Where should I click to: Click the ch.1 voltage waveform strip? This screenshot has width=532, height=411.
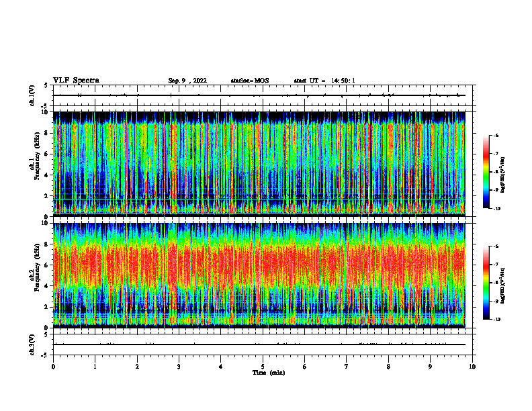tap(259, 95)
